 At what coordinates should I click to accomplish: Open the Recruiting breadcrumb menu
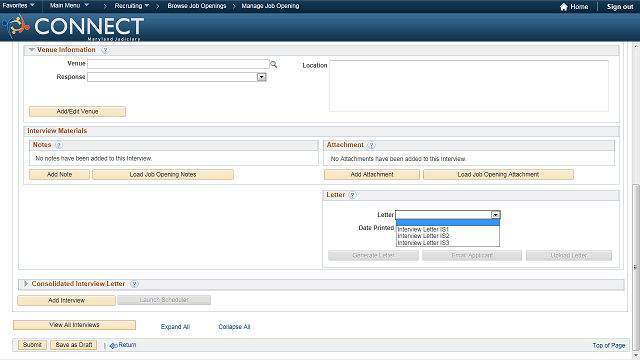coord(131,6)
